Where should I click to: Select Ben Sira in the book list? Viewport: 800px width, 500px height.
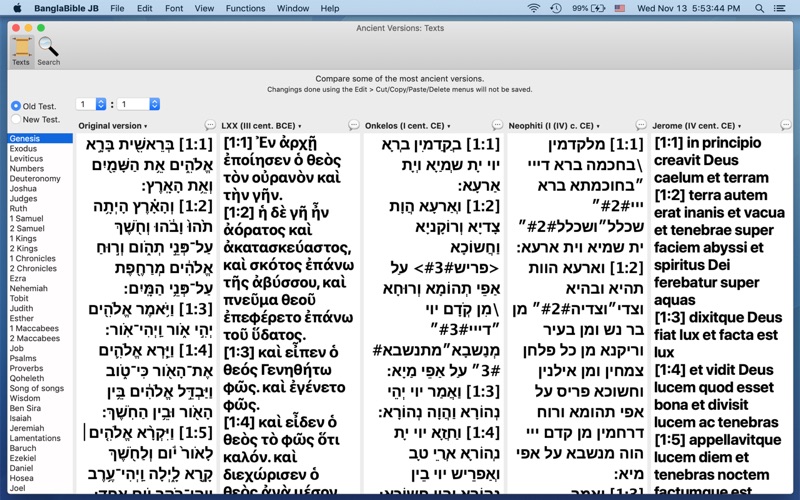pos(40,408)
